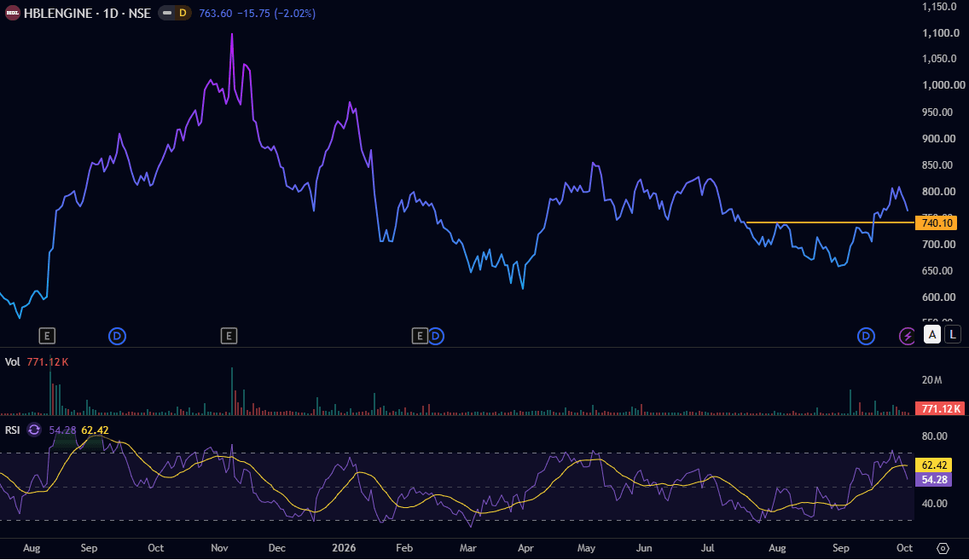Screen dimensions: 969x560
Task: Click the first earnings E marker in August
Action: coord(47,336)
